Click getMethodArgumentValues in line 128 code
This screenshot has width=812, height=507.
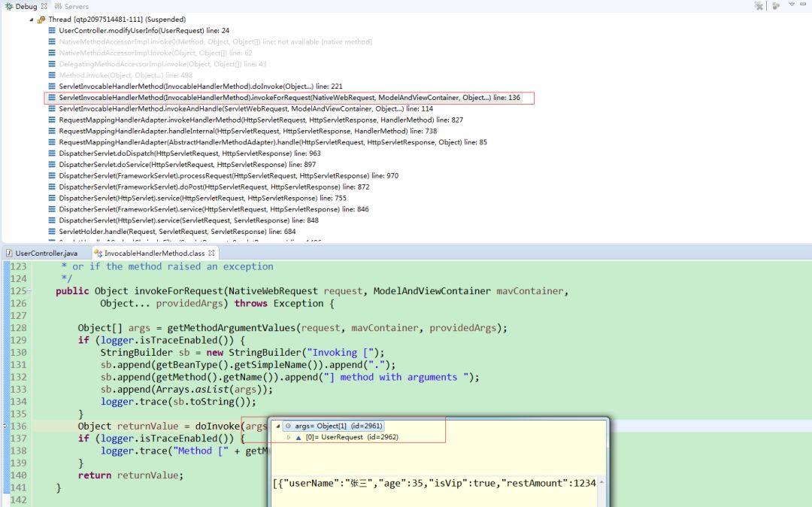pos(232,328)
